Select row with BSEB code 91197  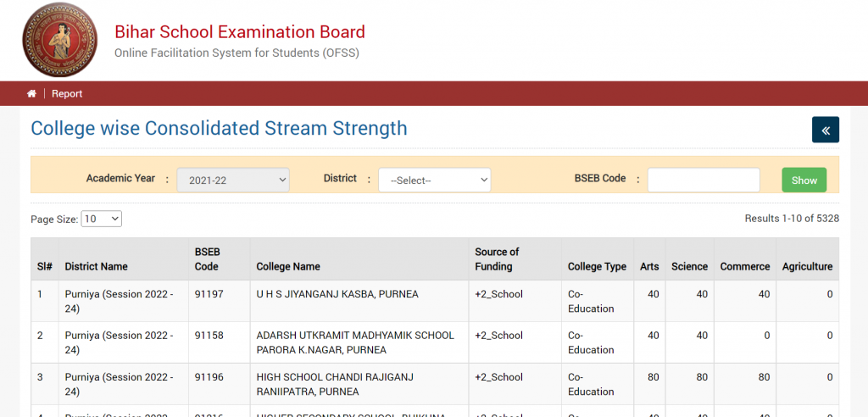209,294
